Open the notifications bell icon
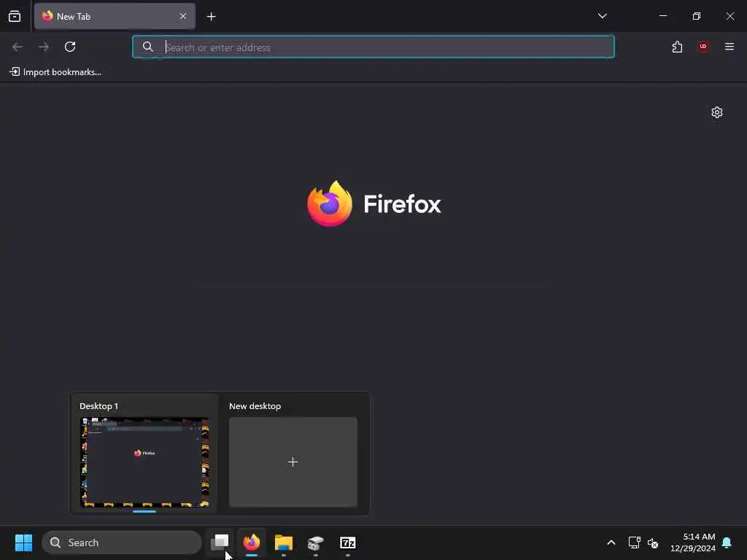 tap(727, 542)
